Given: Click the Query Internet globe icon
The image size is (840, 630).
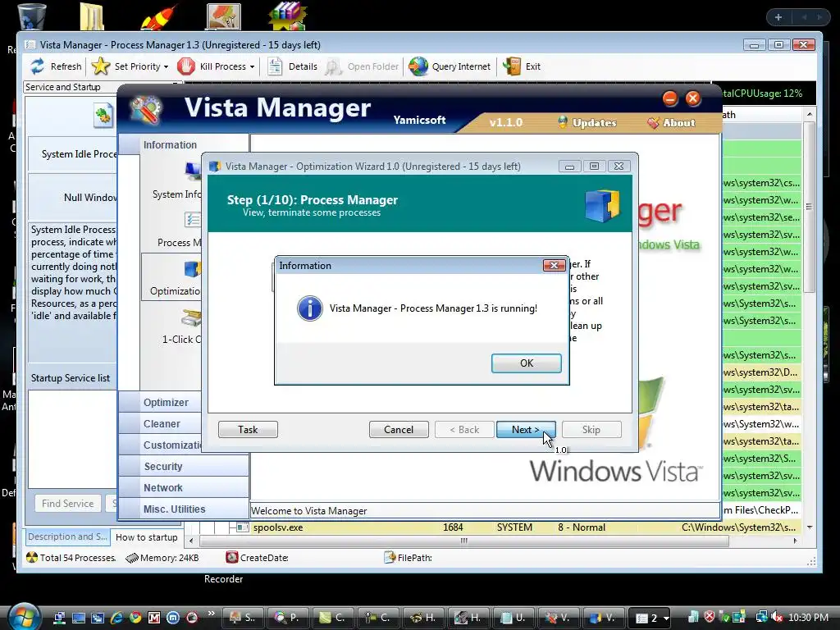Looking at the screenshot, I should pos(418,66).
